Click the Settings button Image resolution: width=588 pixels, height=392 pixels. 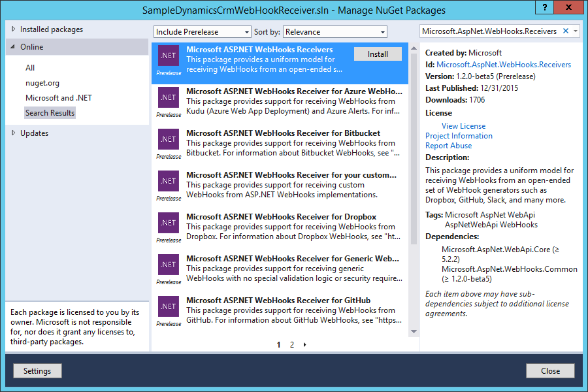(37, 371)
